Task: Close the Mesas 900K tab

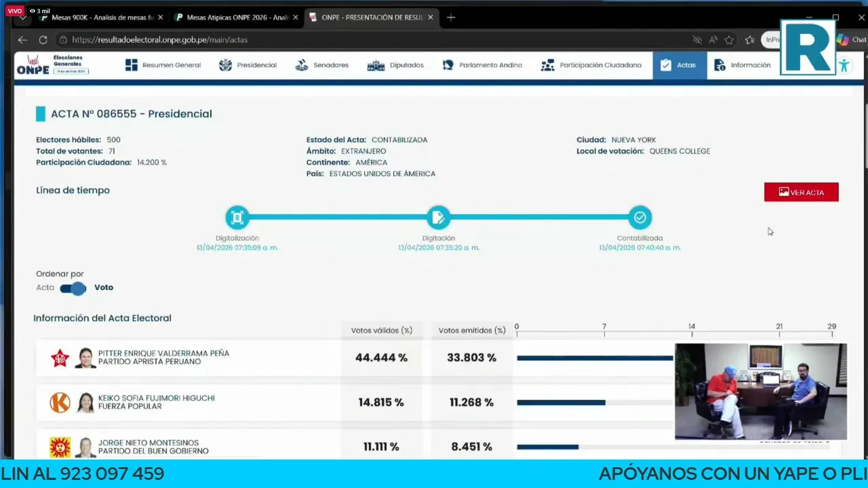Action: pos(160,18)
